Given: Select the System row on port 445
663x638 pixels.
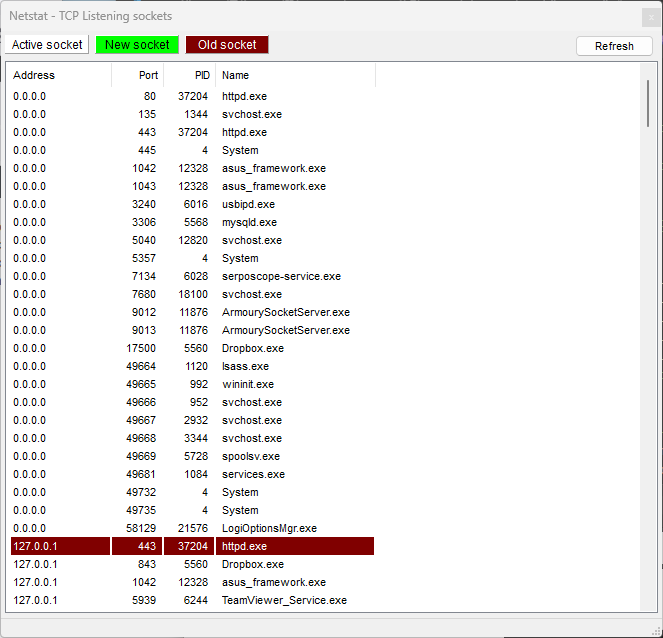Looking at the screenshot, I should [x=192, y=150].
